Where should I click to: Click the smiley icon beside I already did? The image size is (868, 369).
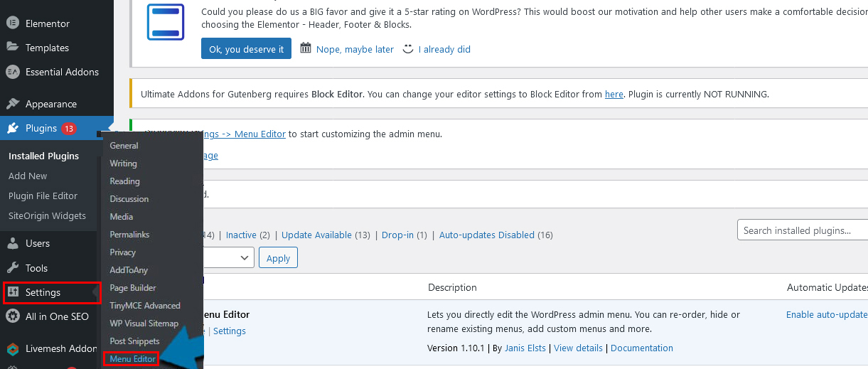pos(408,49)
